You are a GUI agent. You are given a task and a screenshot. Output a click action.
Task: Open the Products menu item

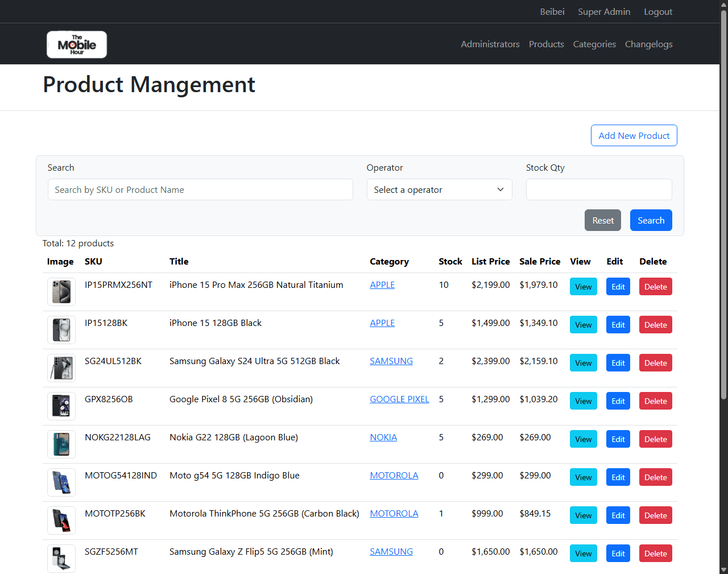[546, 44]
